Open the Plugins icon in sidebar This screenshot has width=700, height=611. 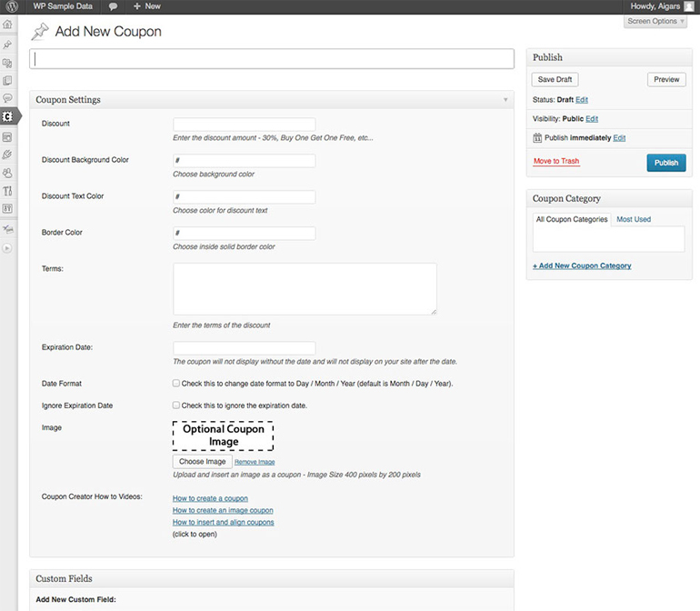click(x=8, y=155)
